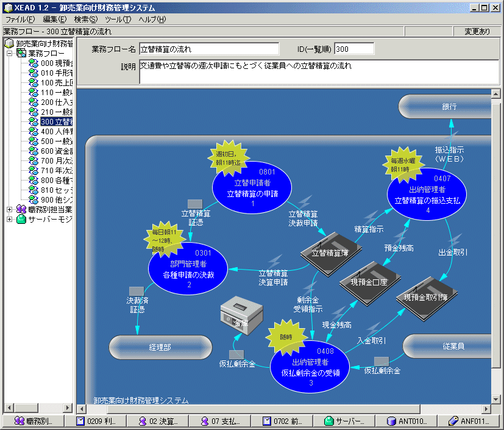
Task: Click the 銀行 external entity button
Action: [449, 106]
